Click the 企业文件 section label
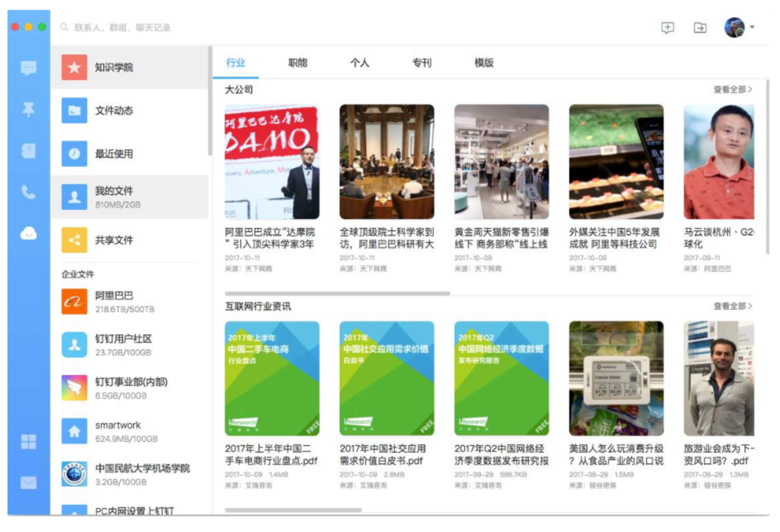The width and height of the screenshot is (780, 532). tap(77, 274)
